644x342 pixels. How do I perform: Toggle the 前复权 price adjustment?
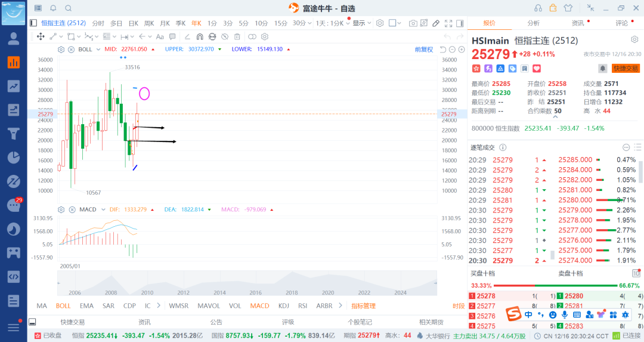424,50
